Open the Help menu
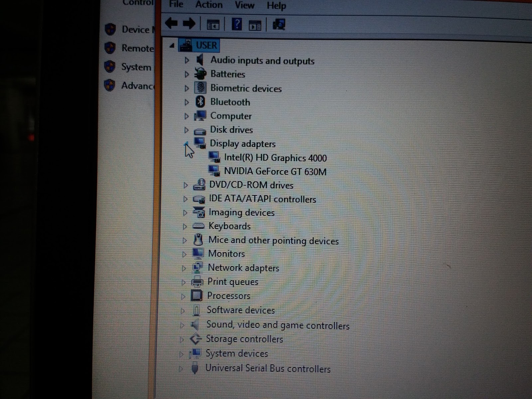532x399 pixels. click(x=276, y=6)
